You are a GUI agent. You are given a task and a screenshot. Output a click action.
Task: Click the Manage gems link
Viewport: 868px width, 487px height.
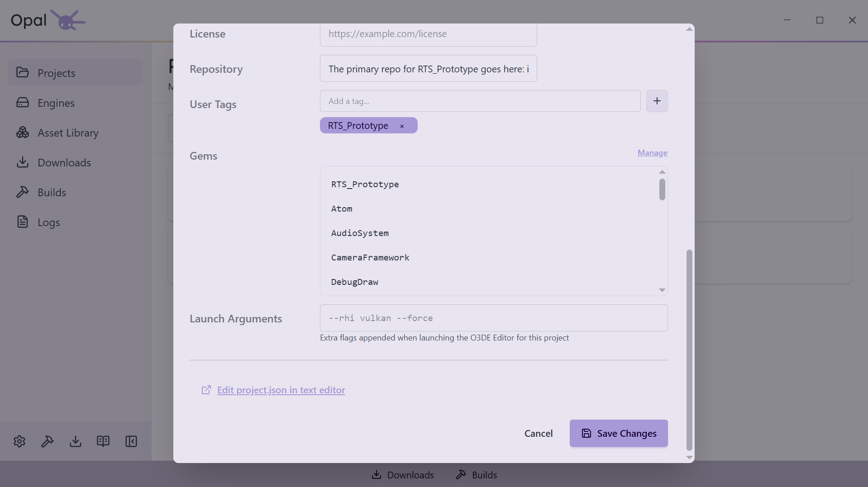pyautogui.click(x=652, y=153)
